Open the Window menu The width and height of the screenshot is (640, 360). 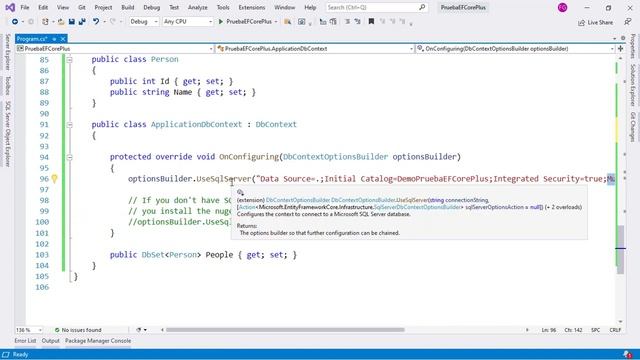coord(284,7)
